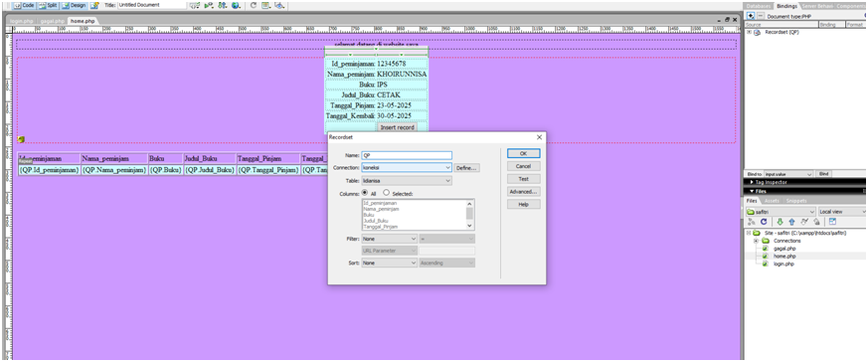Image resolution: width=868 pixels, height=362 pixels.
Task: Click OK in the Recordset dialog
Action: click(523, 153)
